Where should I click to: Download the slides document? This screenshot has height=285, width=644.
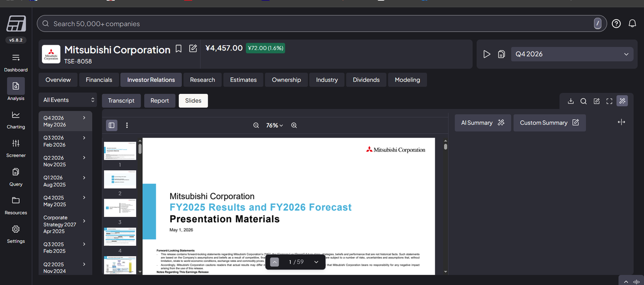(570, 101)
